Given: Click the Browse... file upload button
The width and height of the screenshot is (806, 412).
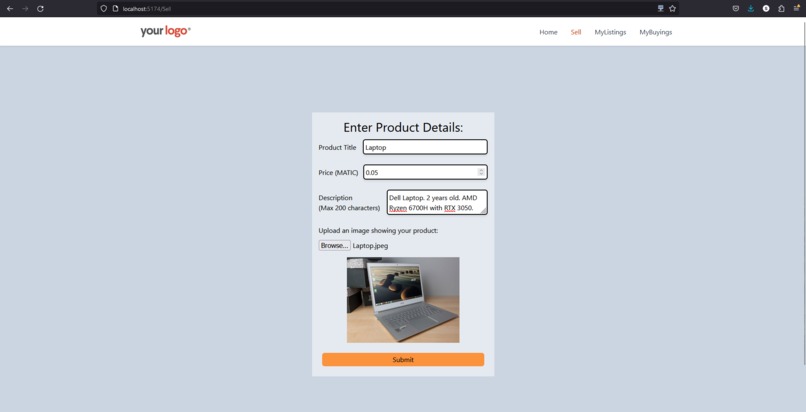Looking at the screenshot, I should pos(335,246).
